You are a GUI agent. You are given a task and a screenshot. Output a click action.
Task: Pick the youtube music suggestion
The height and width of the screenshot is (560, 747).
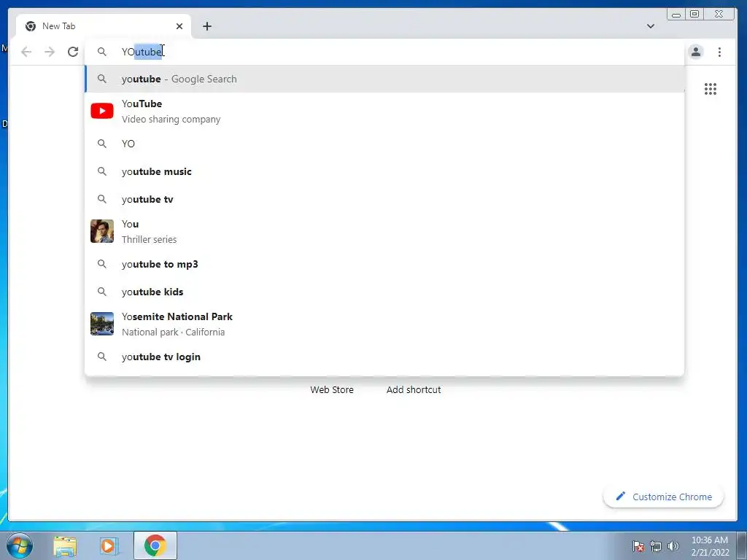(384, 171)
